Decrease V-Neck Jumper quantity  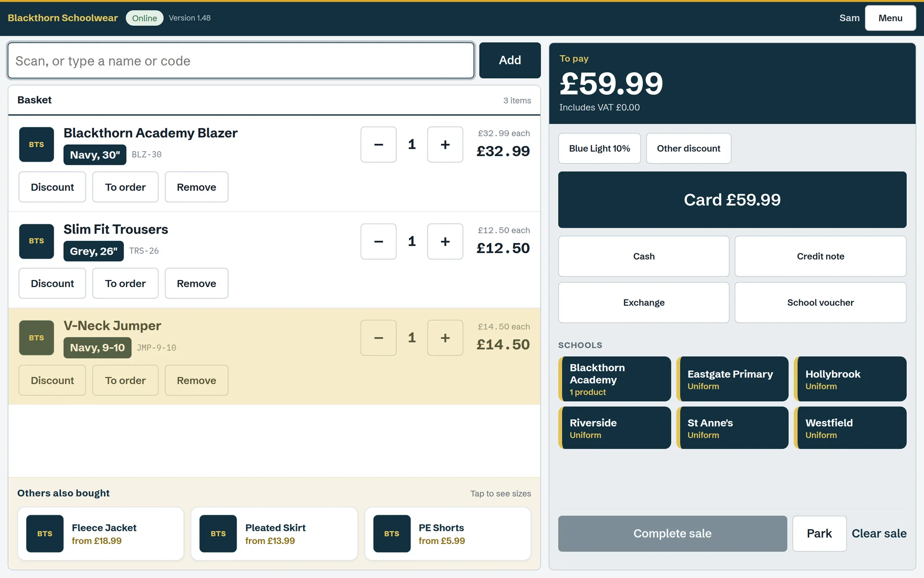[378, 338]
